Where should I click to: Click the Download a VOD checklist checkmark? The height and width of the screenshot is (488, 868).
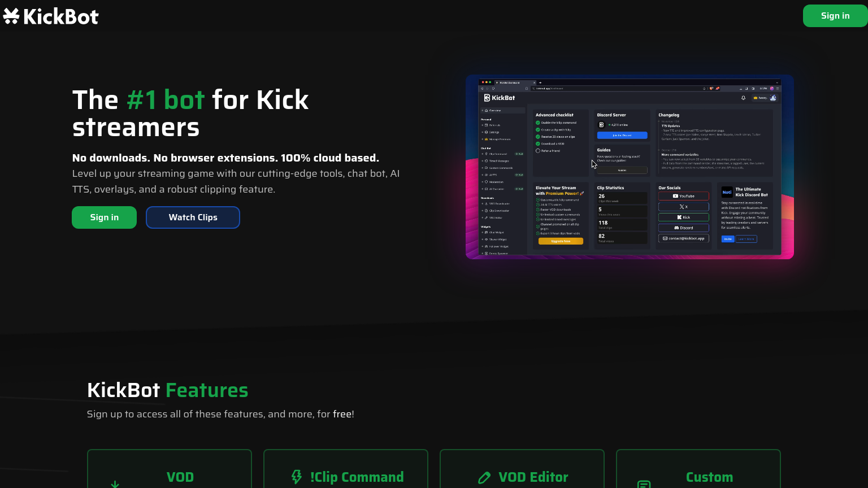538,143
